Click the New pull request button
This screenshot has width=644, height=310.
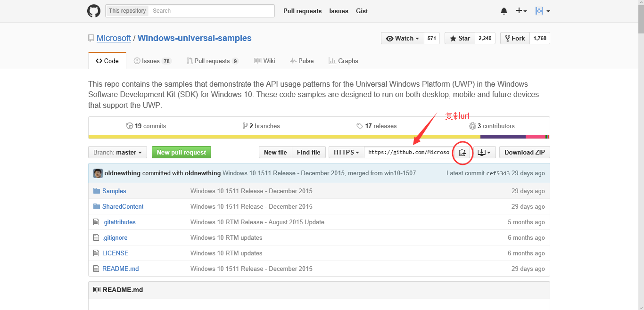click(x=182, y=152)
